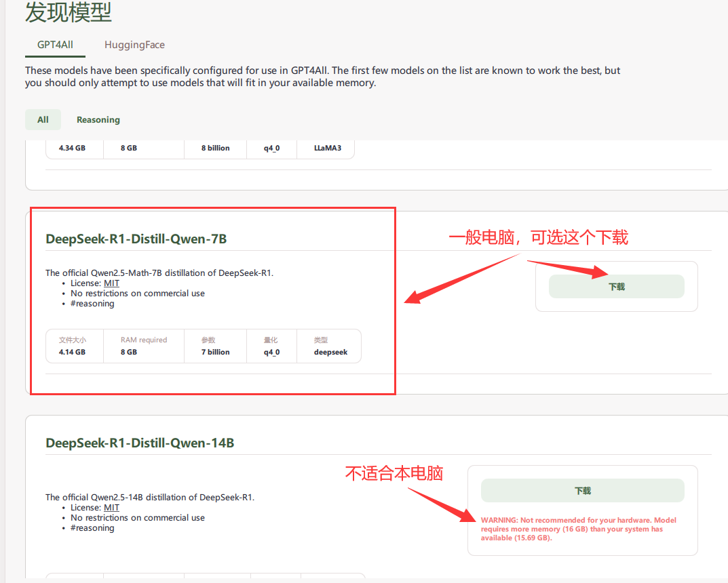Select the All filter chip
The image size is (728, 583).
pyautogui.click(x=43, y=120)
